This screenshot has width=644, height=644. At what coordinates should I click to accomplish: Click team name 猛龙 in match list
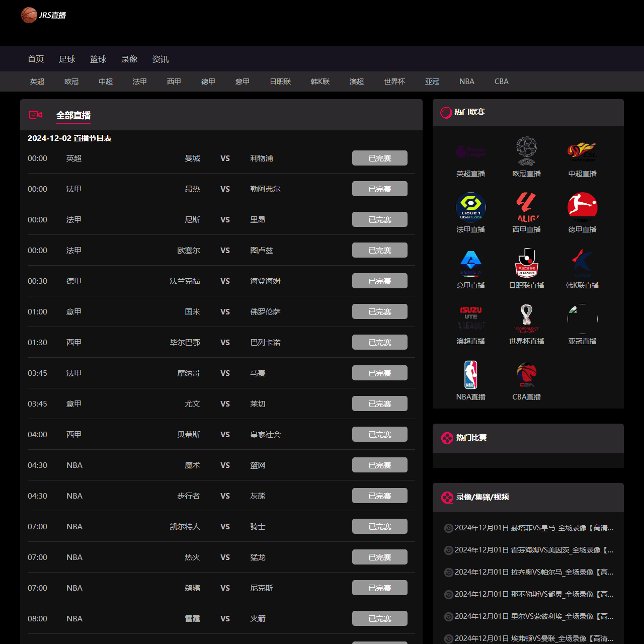pos(258,557)
